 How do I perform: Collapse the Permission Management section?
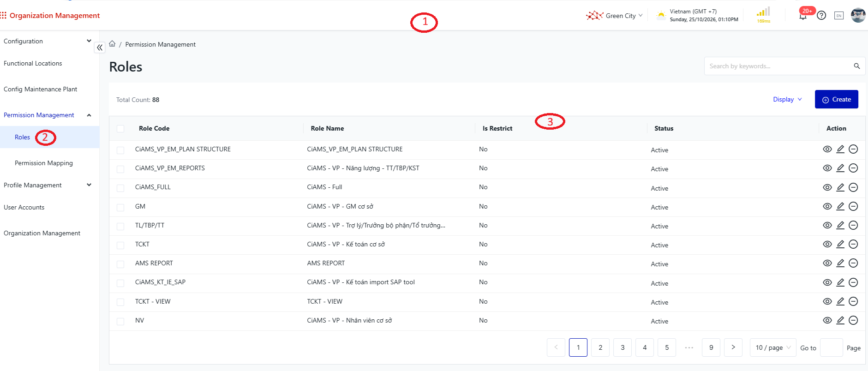point(47,115)
